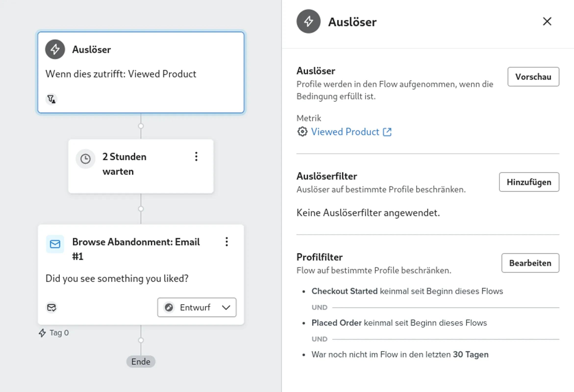
Task: Open three-dot menu on 2 Stunden warten
Action: point(196,157)
